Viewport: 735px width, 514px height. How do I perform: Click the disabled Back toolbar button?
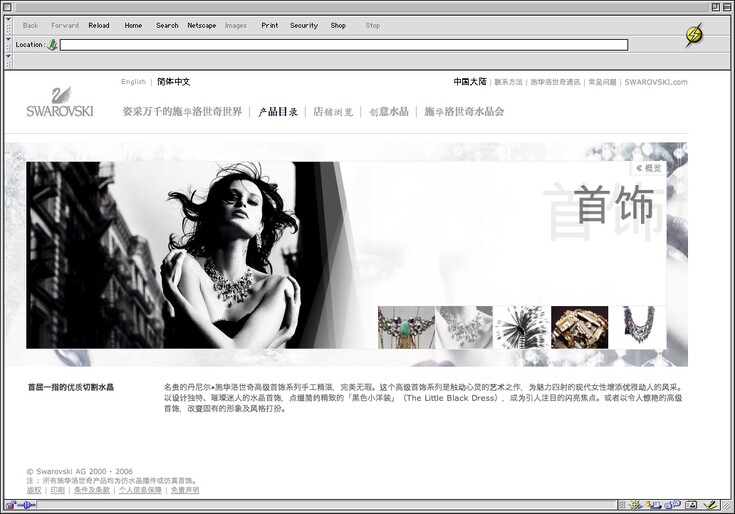(x=30, y=25)
